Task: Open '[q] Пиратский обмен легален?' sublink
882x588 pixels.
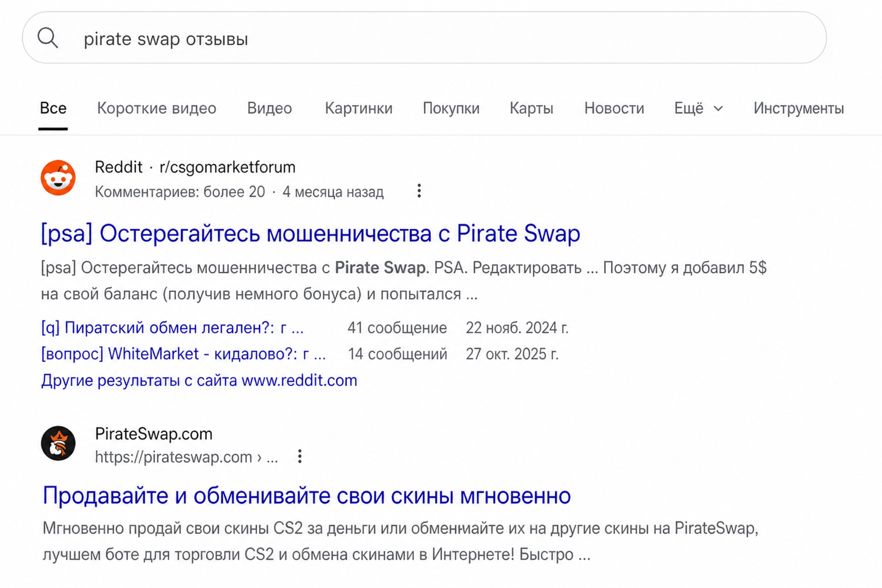Action: pos(172,327)
